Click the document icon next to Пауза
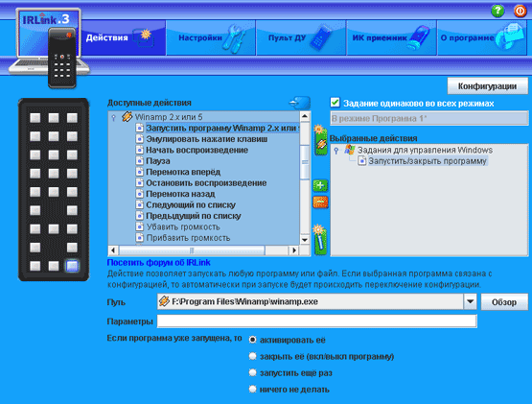The width and height of the screenshot is (532, 404). pyautogui.click(x=139, y=160)
